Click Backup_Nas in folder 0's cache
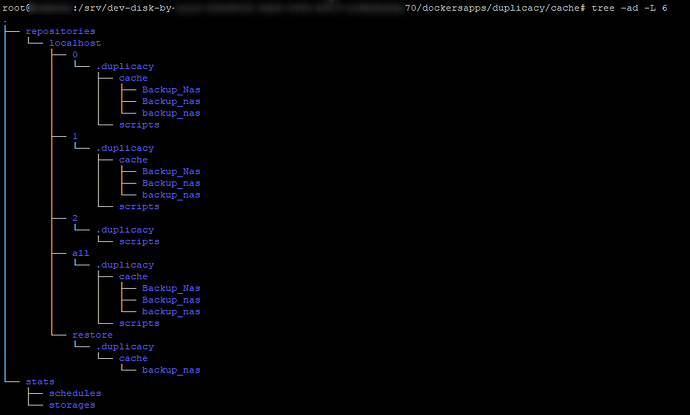This screenshot has height=415, width=690. [170, 90]
